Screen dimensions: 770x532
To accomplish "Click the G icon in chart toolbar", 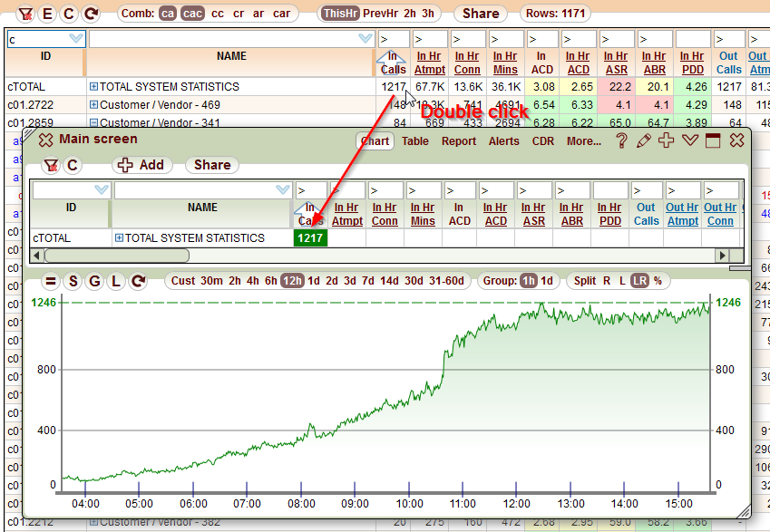I will coord(94,281).
